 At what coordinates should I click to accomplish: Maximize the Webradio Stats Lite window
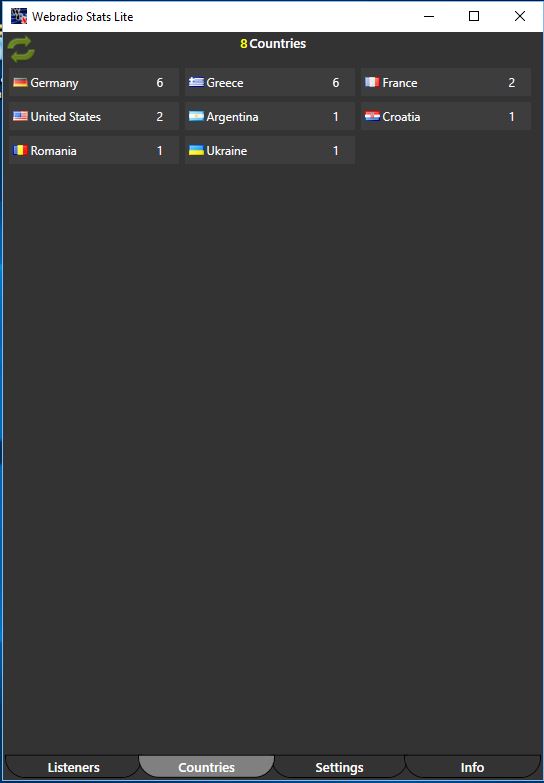tap(474, 16)
